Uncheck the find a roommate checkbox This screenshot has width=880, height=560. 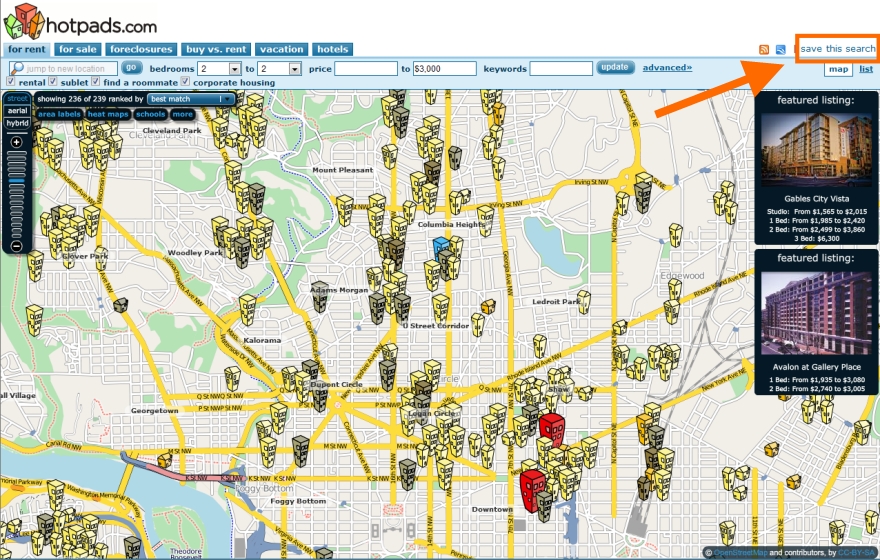tap(95, 81)
